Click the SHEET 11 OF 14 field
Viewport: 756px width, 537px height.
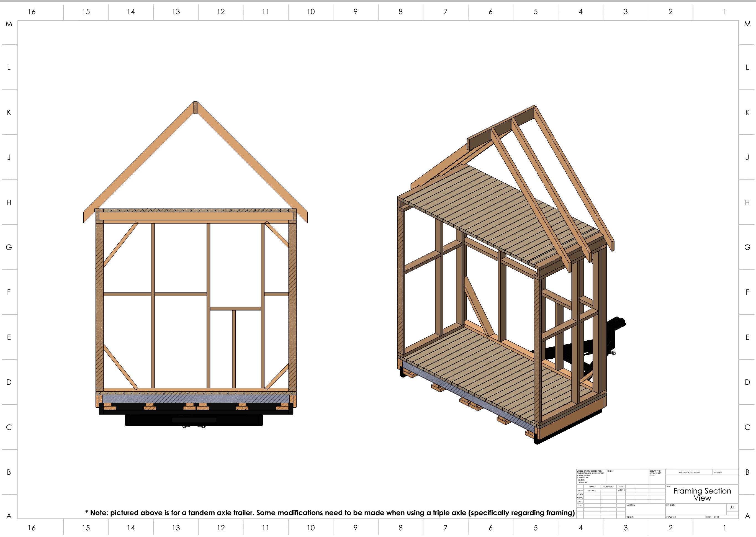click(x=713, y=517)
